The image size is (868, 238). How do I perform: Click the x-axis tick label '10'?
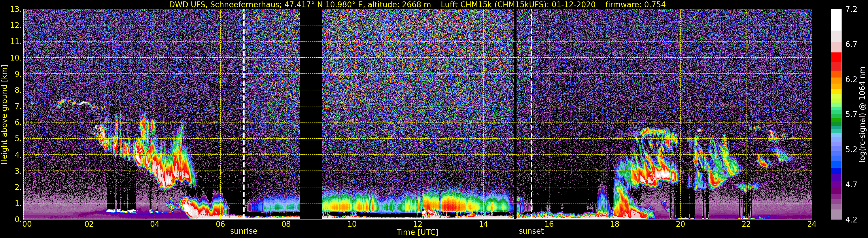click(352, 224)
